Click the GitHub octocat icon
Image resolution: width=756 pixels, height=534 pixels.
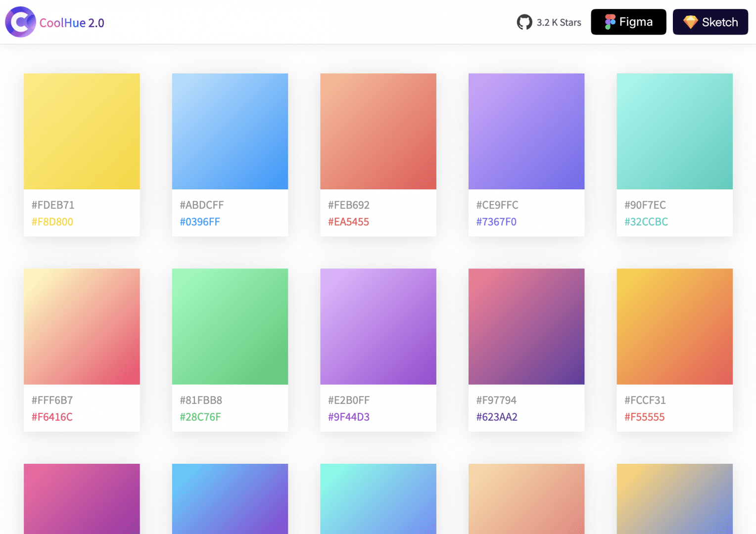(524, 22)
